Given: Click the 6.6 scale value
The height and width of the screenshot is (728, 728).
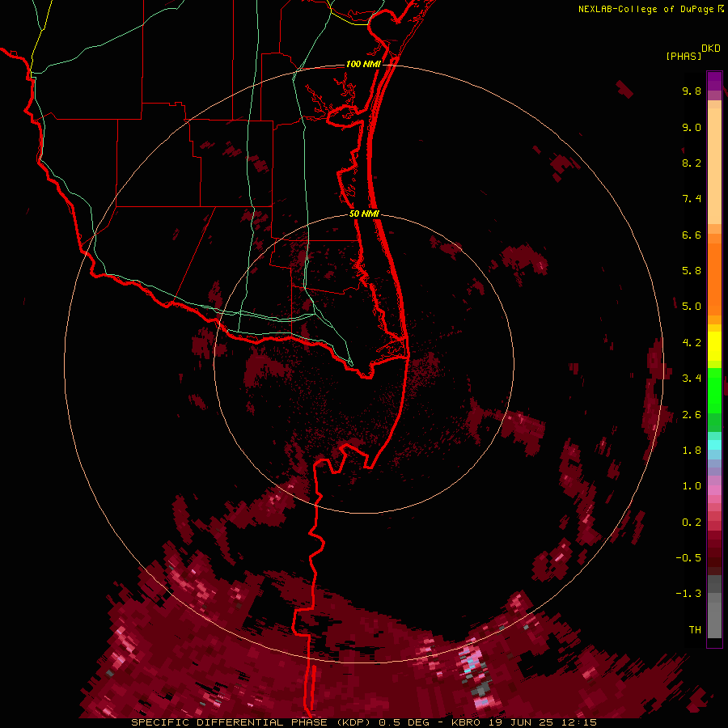Looking at the screenshot, I should (692, 235).
